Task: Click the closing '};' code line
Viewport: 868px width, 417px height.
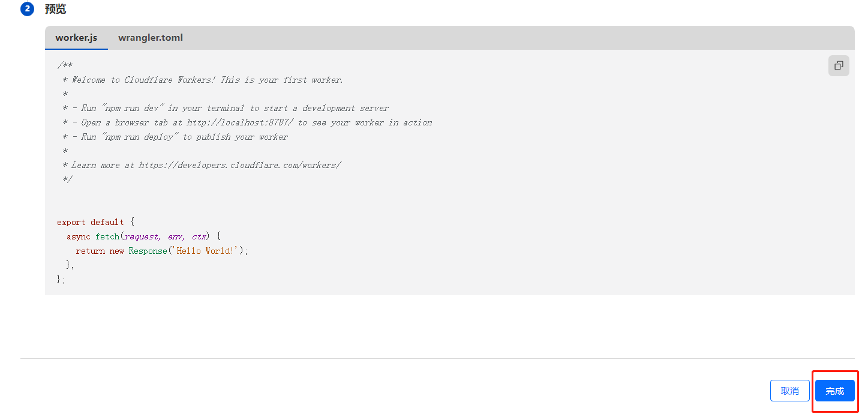Action: coord(61,280)
